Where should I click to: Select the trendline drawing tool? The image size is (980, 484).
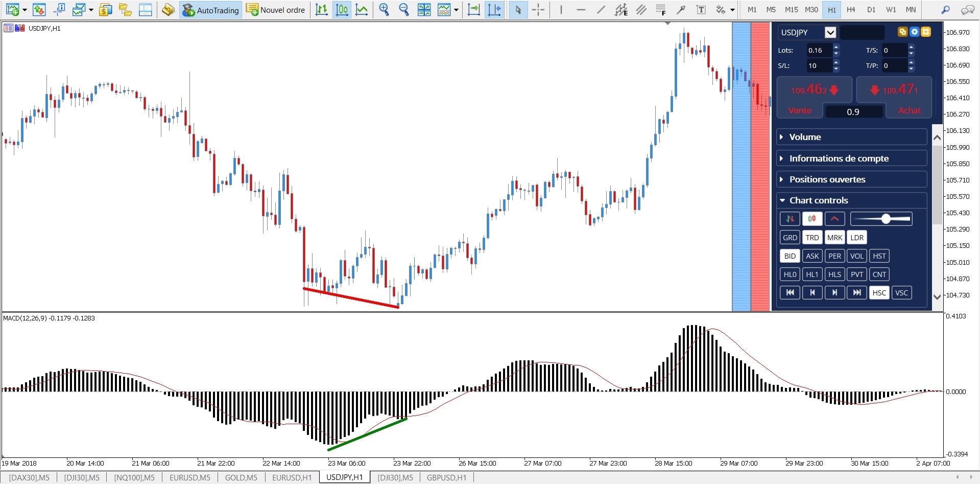601,9
